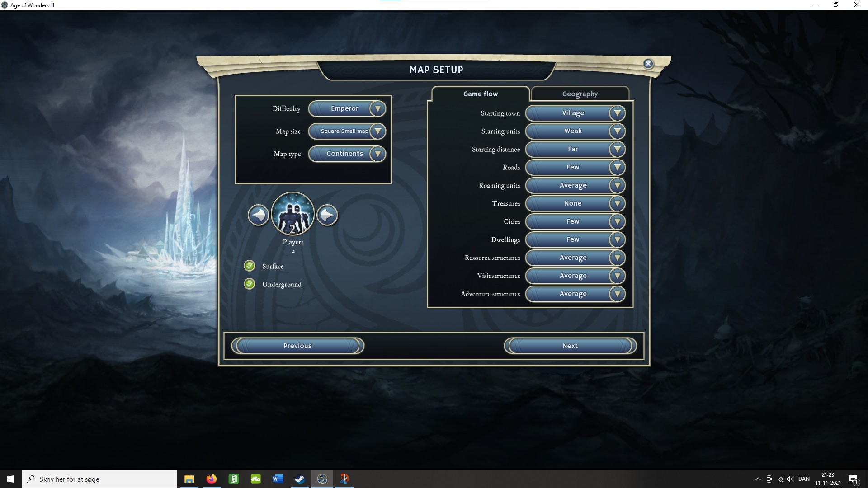Open the taskbar clock and date
The height and width of the screenshot is (488, 868).
click(828, 479)
